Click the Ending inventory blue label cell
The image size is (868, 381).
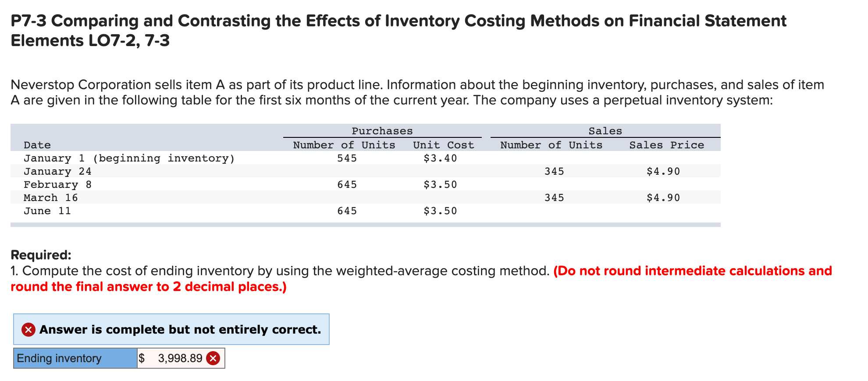pyautogui.click(x=75, y=358)
